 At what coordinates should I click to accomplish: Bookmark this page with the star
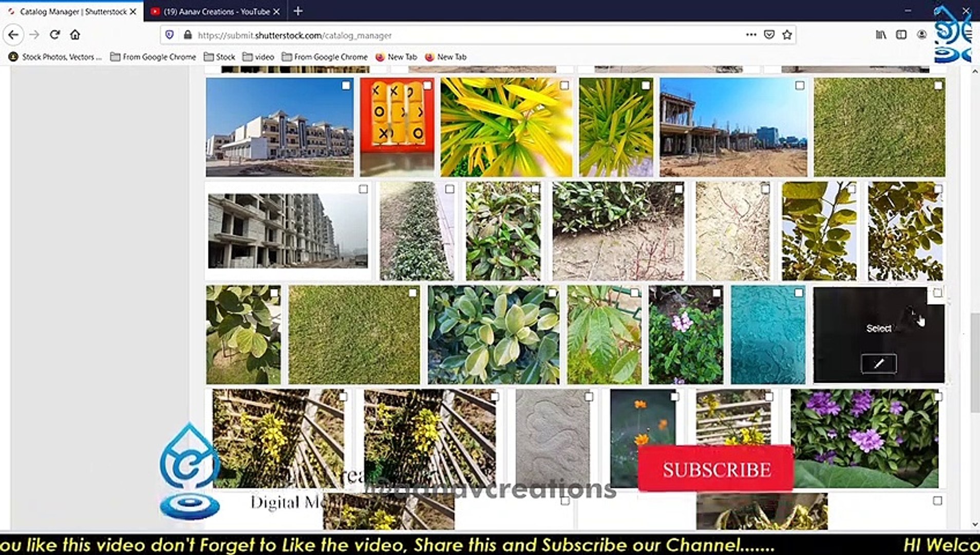coord(787,35)
